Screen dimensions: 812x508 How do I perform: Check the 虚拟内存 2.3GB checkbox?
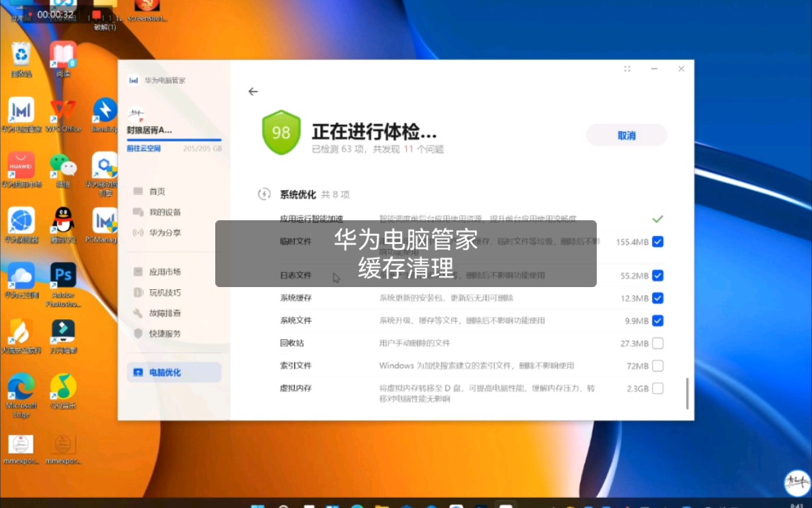pos(657,388)
